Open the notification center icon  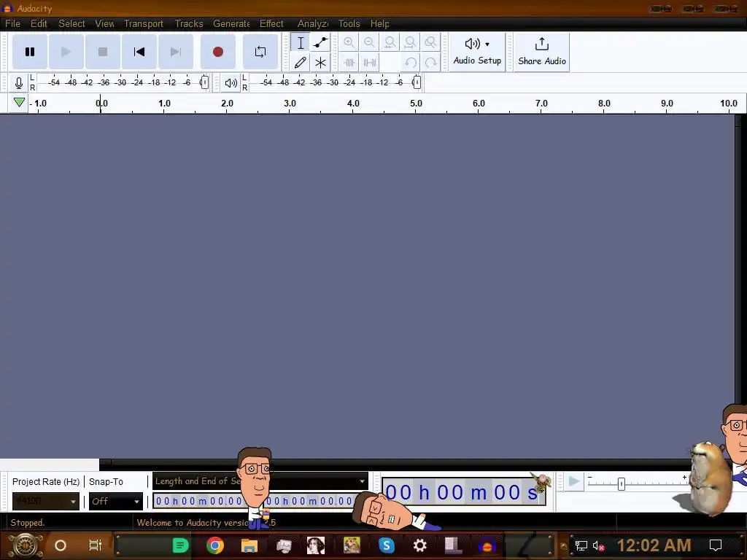click(x=716, y=545)
